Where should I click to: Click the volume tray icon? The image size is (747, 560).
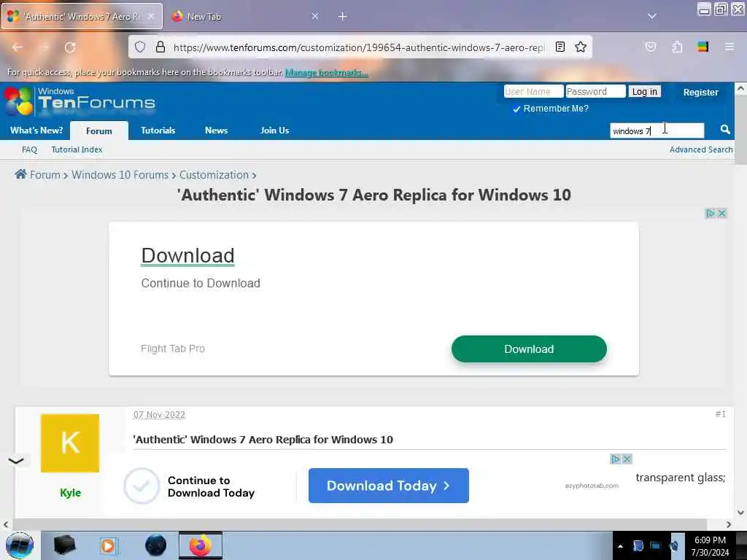point(673,545)
